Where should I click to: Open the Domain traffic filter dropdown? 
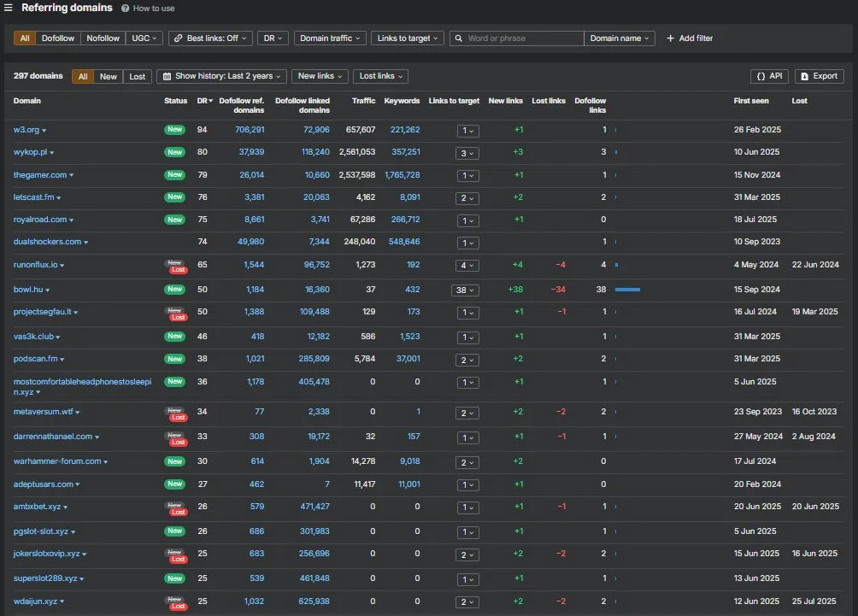click(330, 38)
